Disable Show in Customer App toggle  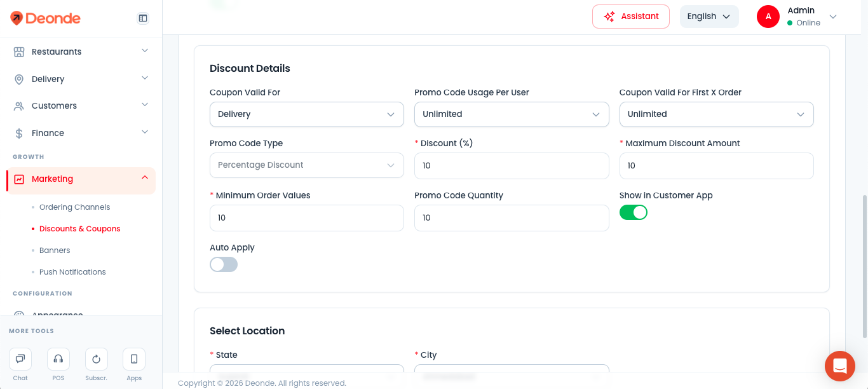tap(634, 212)
